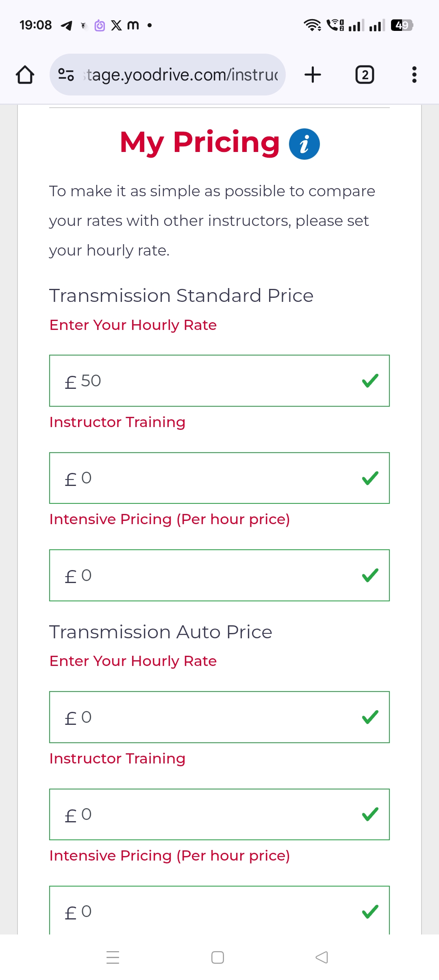Open the tab switcher showing 2 tabs
439x980 pixels.
click(x=365, y=75)
